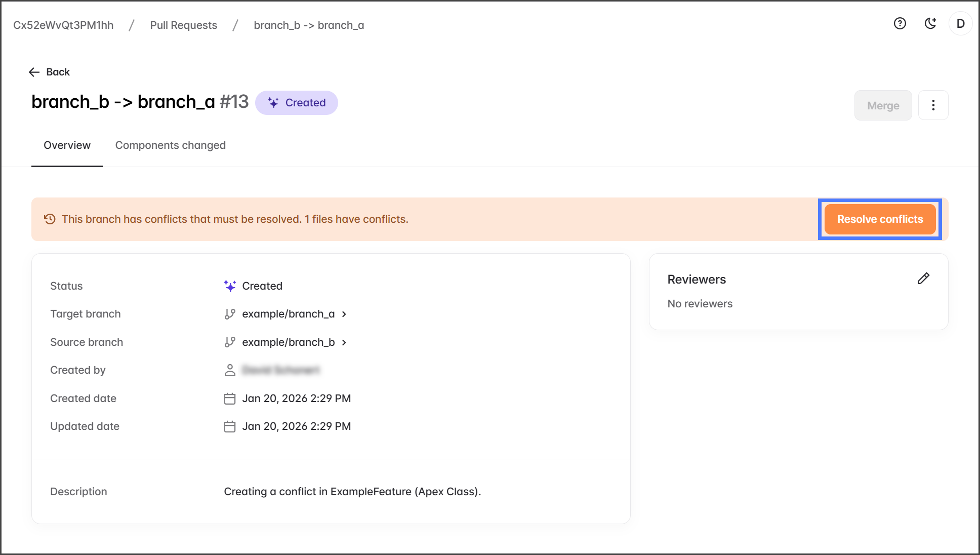Click the conflict warning clock icon
The width and height of the screenshot is (980, 555).
pos(50,219)
